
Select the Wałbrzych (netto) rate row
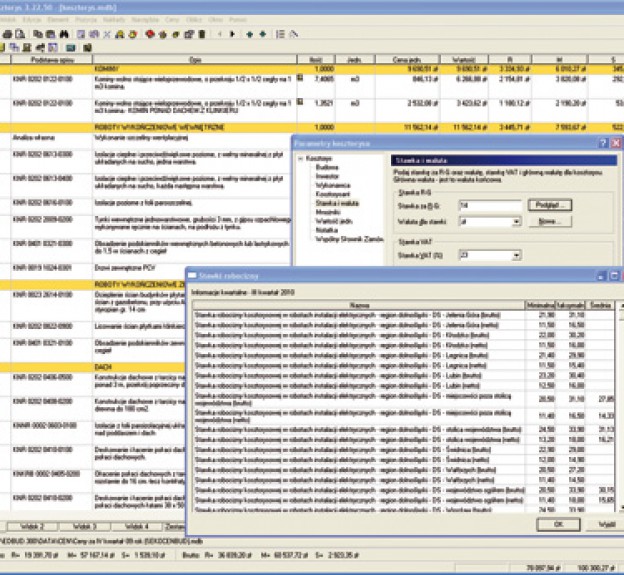click(404, 480)
